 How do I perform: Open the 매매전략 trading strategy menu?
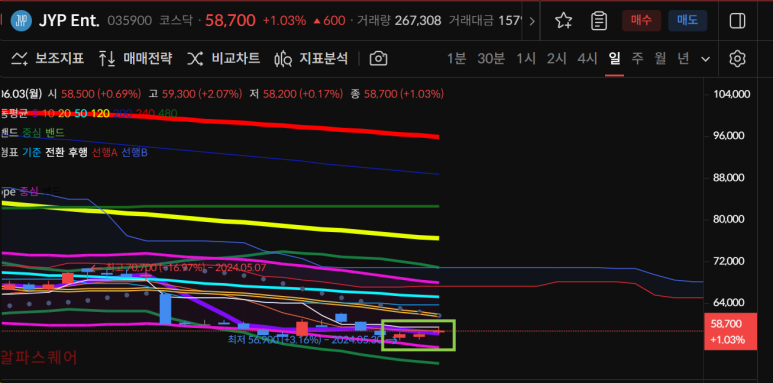[147, 59]
